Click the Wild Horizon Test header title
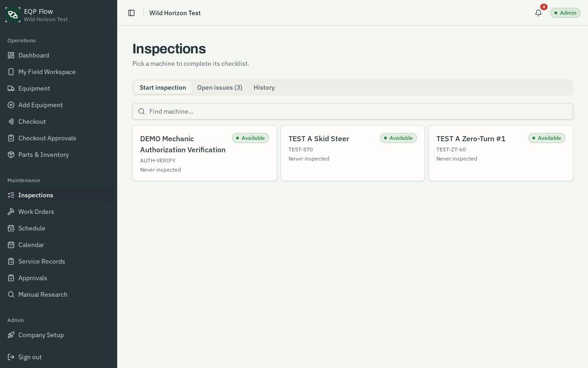Screen dimensions: 588x368 click(x=175, y=13)
